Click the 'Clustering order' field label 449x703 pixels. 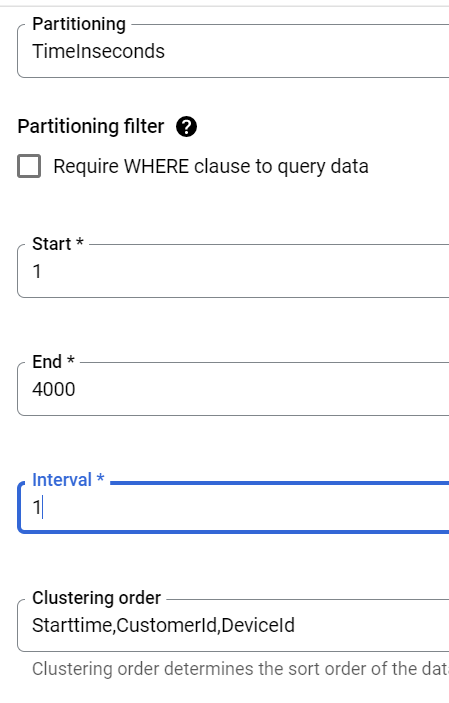click(x=96, y=598)
